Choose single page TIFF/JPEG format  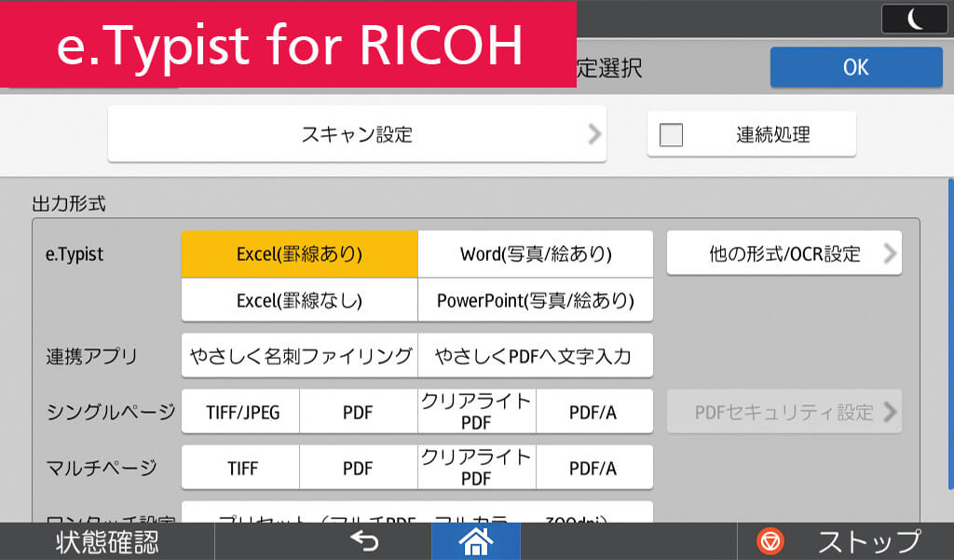(241, 412)
